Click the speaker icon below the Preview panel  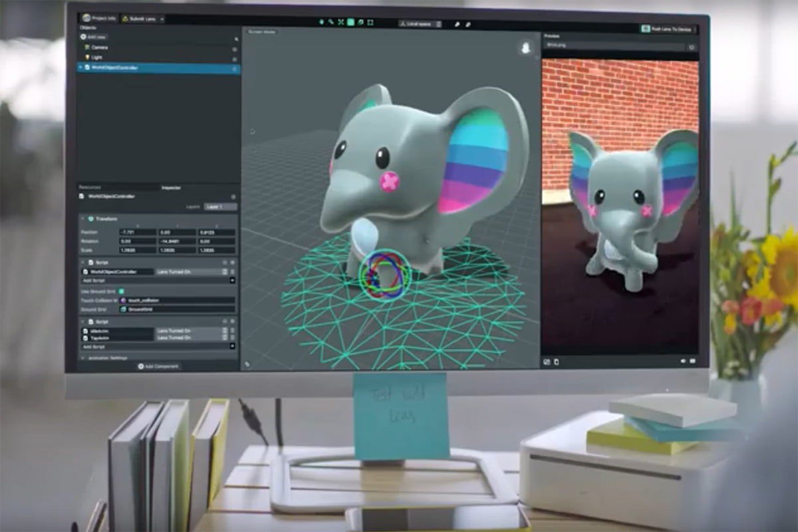(683, 361)
